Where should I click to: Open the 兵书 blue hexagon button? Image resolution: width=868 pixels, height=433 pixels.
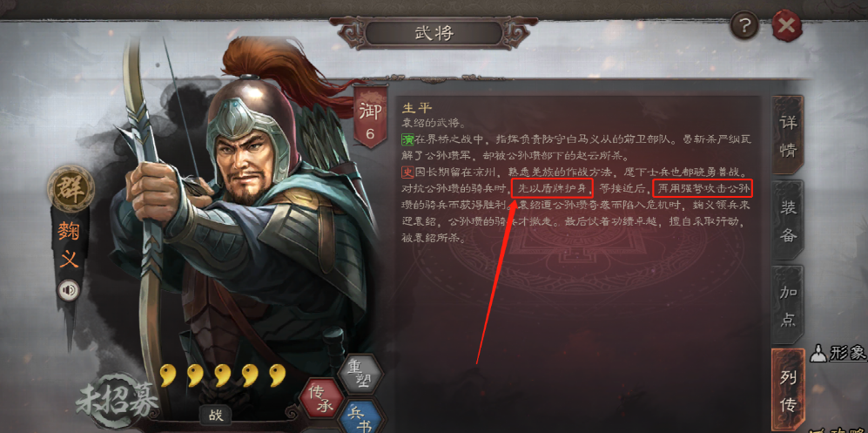coord(360,416)
